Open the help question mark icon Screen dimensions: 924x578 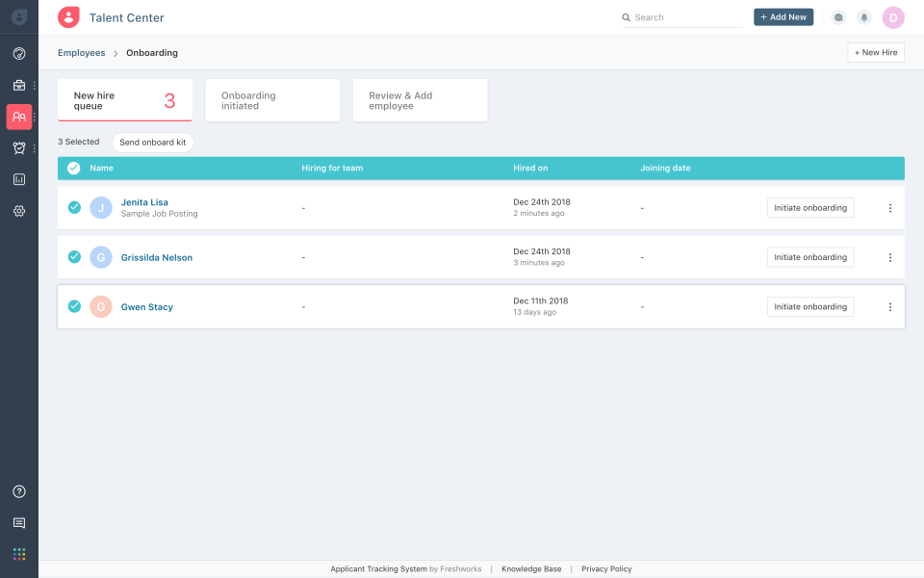point(19,491)
